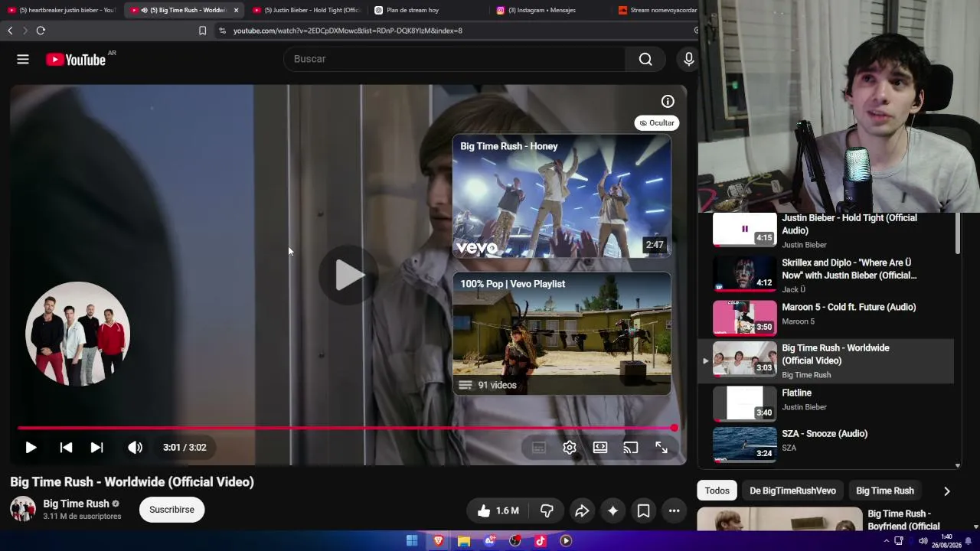Open more actions three-dot menu
The image size is (980, 551).
(x=674, y=510)
